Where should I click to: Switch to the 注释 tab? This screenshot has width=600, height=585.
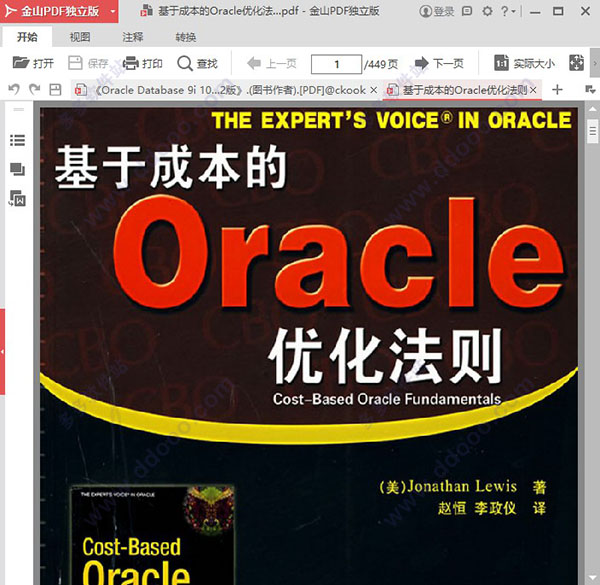(x=133, y=37)
